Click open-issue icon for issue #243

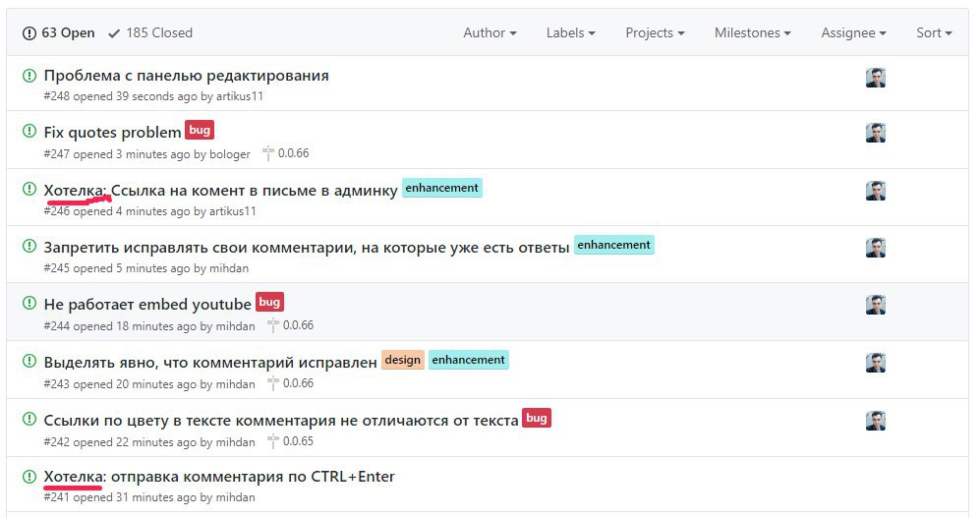pyautogui.click(x=29, y=361)
